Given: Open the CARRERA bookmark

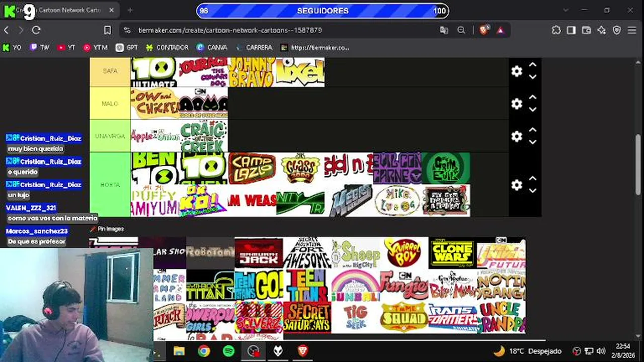Looking at the screenshot, I should pos(254,48).
